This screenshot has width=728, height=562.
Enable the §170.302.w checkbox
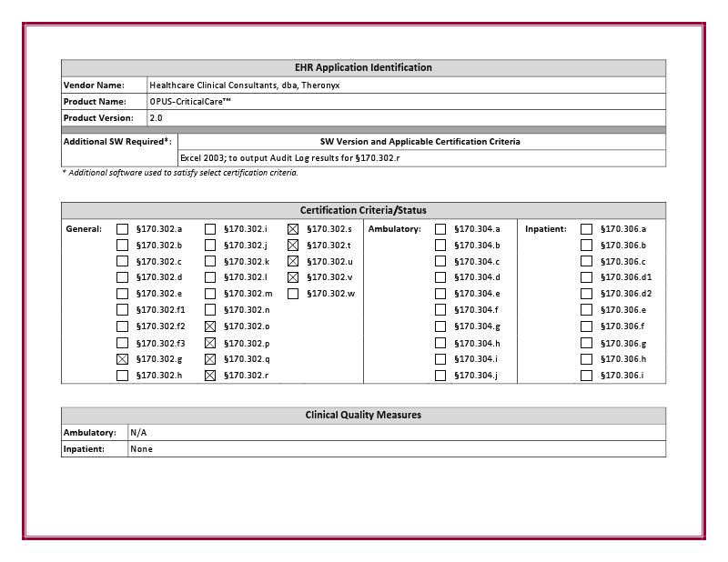point(293,294)
